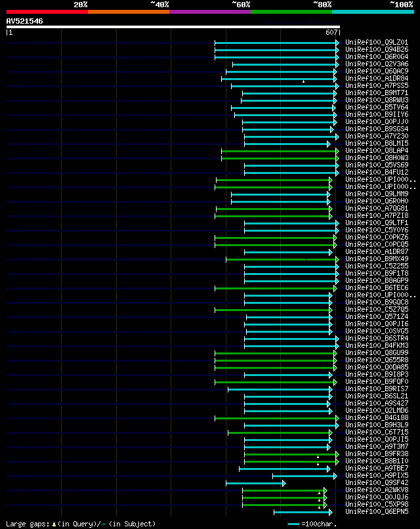Click the UniRef100_C6T715 label
420x529 pixels.
(377, 432)
